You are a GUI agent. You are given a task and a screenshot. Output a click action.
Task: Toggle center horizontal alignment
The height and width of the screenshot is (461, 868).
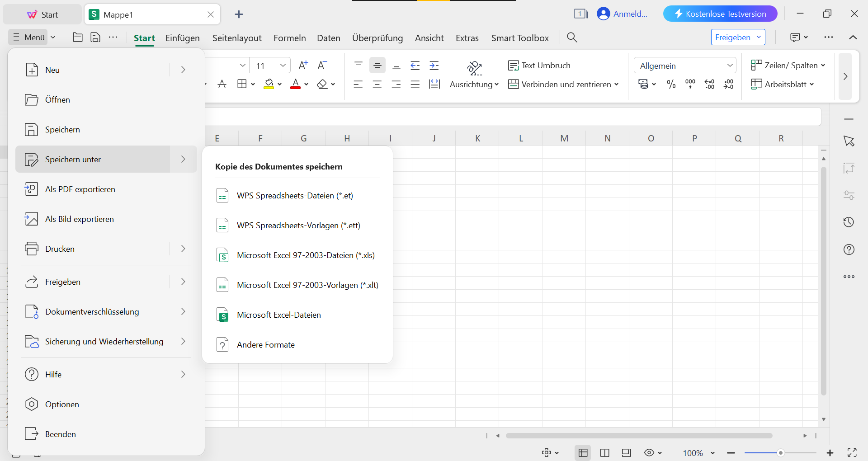(377, 84)
